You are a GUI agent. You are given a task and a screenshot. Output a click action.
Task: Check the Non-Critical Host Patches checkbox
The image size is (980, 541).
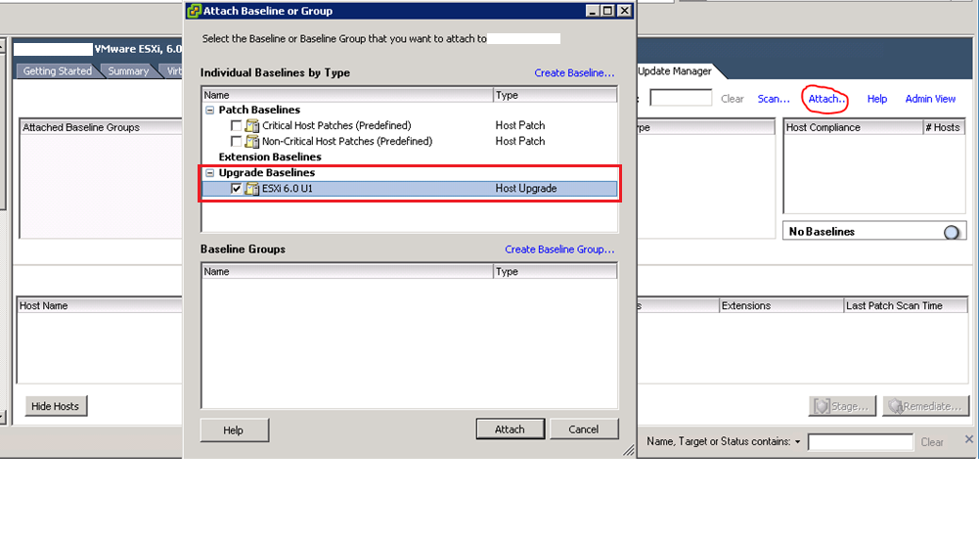click(236, 141)
